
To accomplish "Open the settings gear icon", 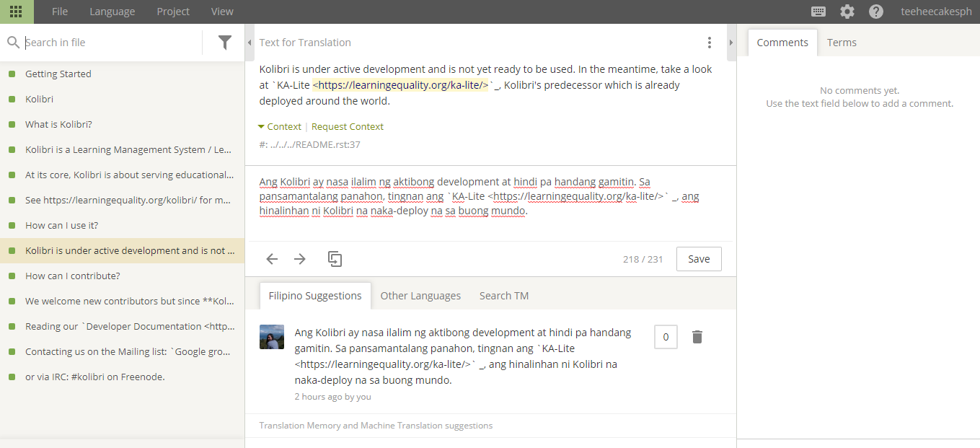I will coord(847,12).
